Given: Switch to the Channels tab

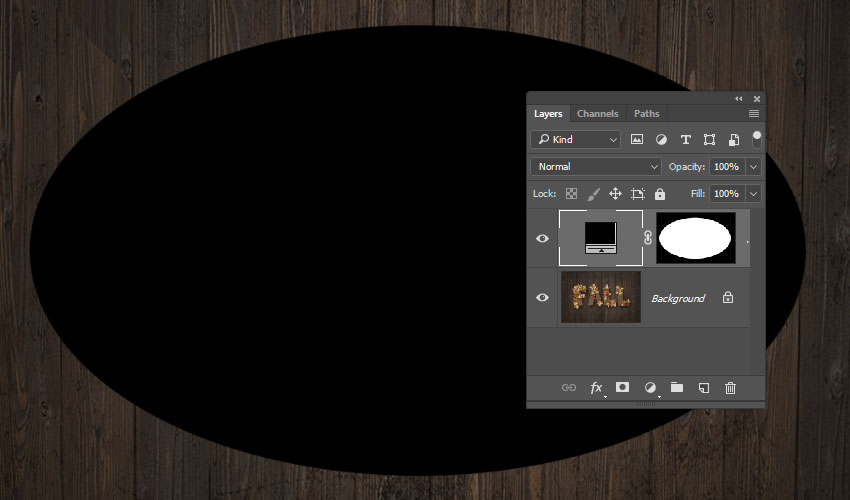Looking at the screenshot, I should click(597, 113).
